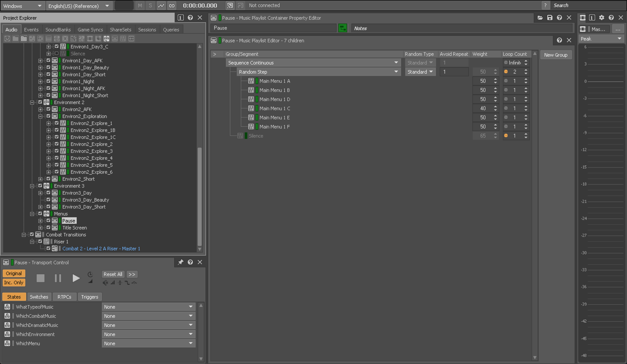Uncheck the Combat Transitions checkbox

click(x=32, y=234)
